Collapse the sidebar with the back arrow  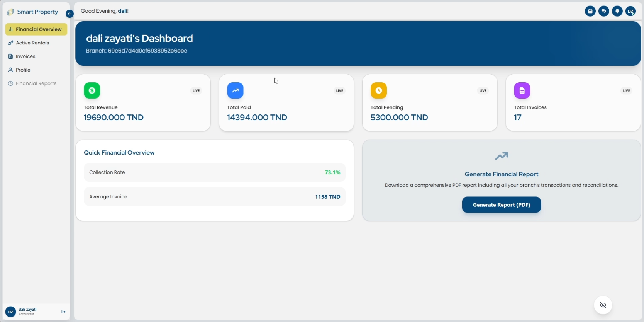(x=69, y=14)
